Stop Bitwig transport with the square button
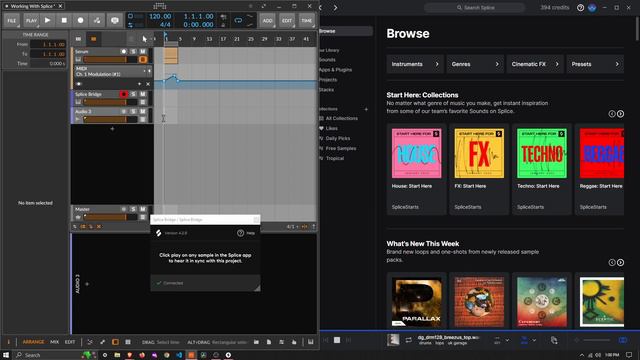The height and width of the screenshot is (360, 640). click(x=64, y=20)
